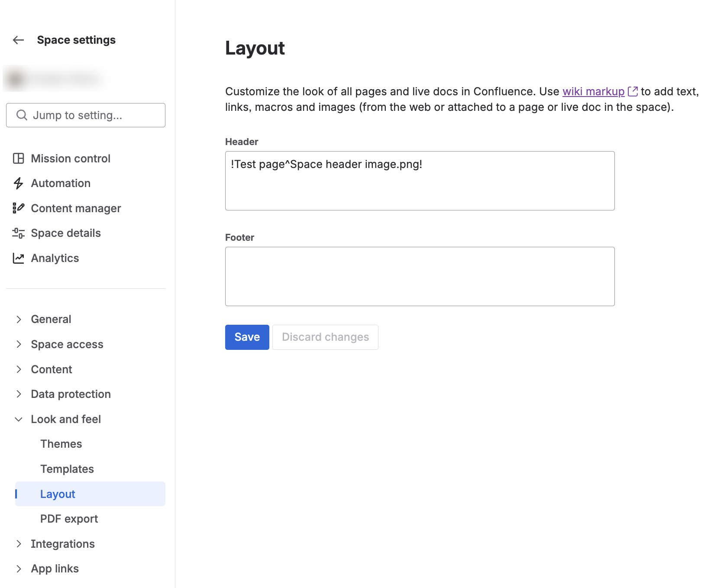Click the Mission control grid icon
This screenshot has width=711, height=588.
click(x=18, y=158)
